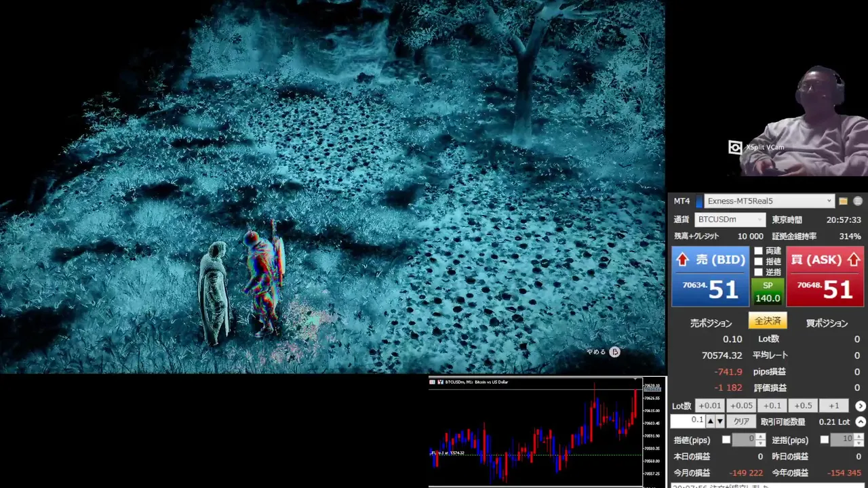Click the 売ポジション heading
Screen dimensions: 868x488
(x=711, y=324)
